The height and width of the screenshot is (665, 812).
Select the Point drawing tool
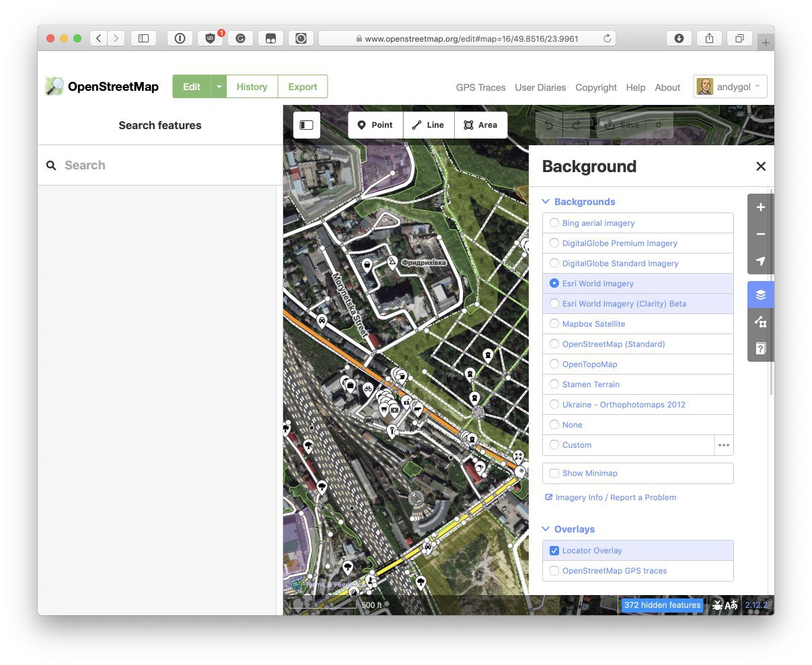click(x=375, y=125)
